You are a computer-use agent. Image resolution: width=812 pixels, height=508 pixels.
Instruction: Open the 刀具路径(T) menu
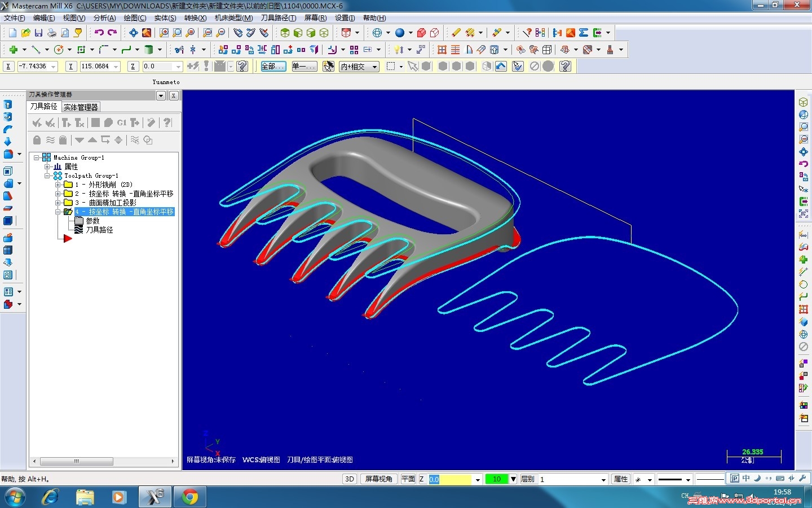click(x=279, y=18)
